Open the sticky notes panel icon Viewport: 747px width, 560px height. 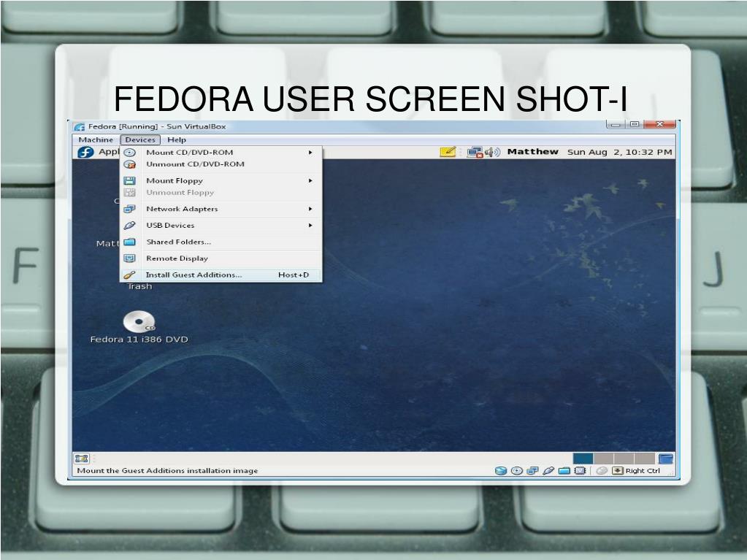tap(448, 152)
